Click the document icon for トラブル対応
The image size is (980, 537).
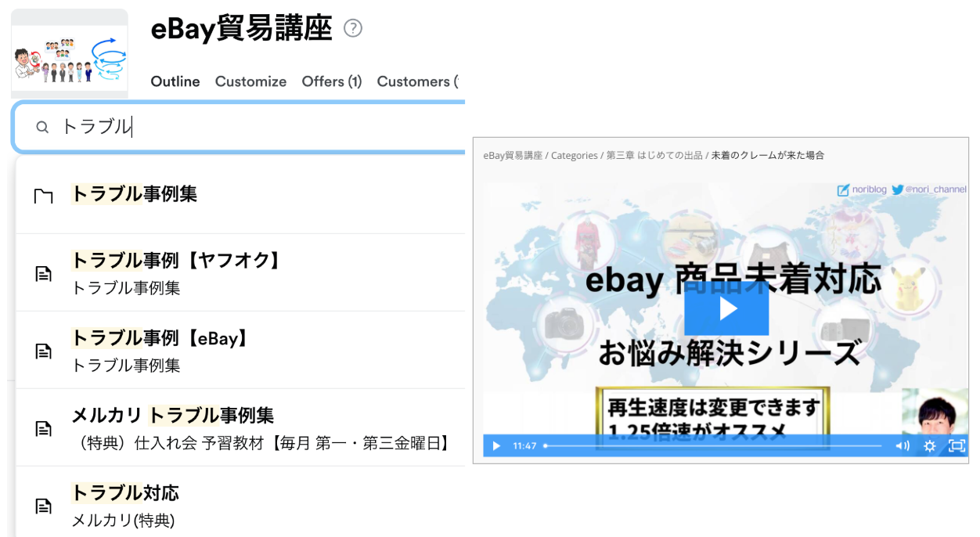[44, 506]
